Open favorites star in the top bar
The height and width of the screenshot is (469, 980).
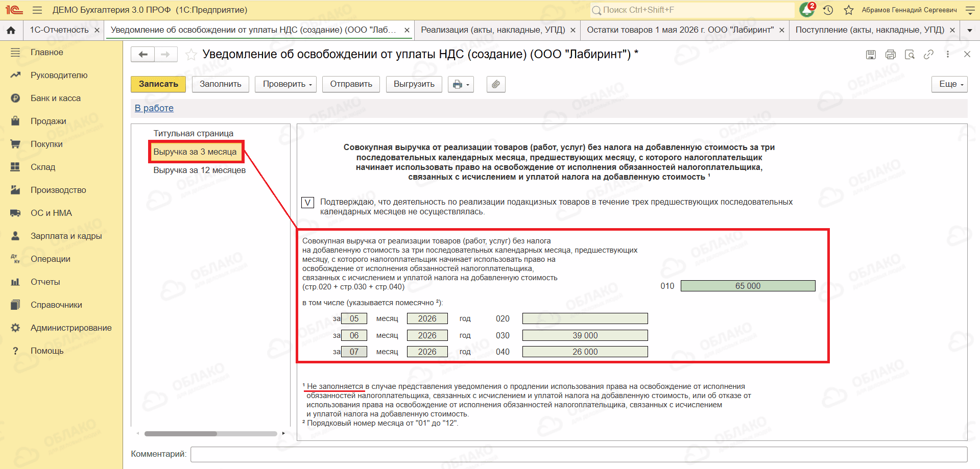click(x=848, y=10)
